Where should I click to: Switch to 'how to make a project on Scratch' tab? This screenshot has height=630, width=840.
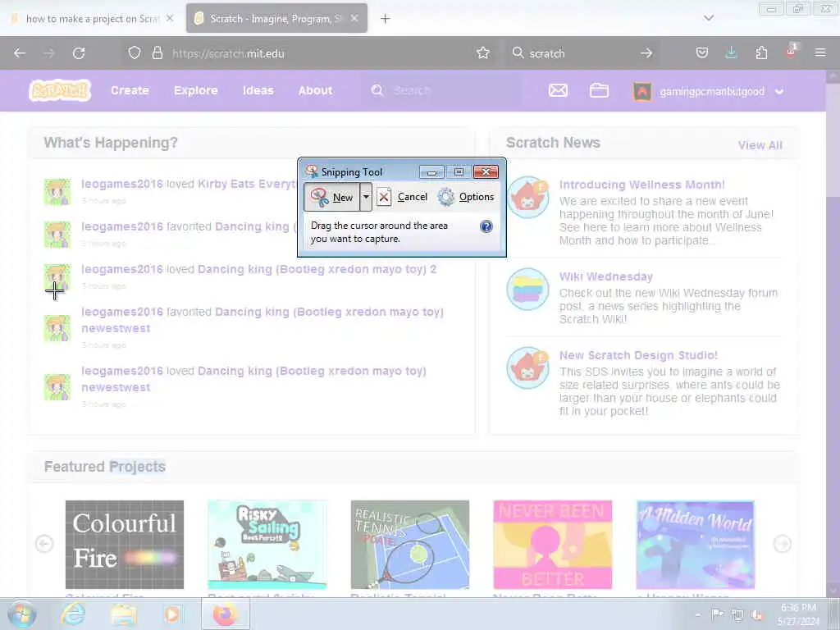pyautogui.click(x=92, y=19)
